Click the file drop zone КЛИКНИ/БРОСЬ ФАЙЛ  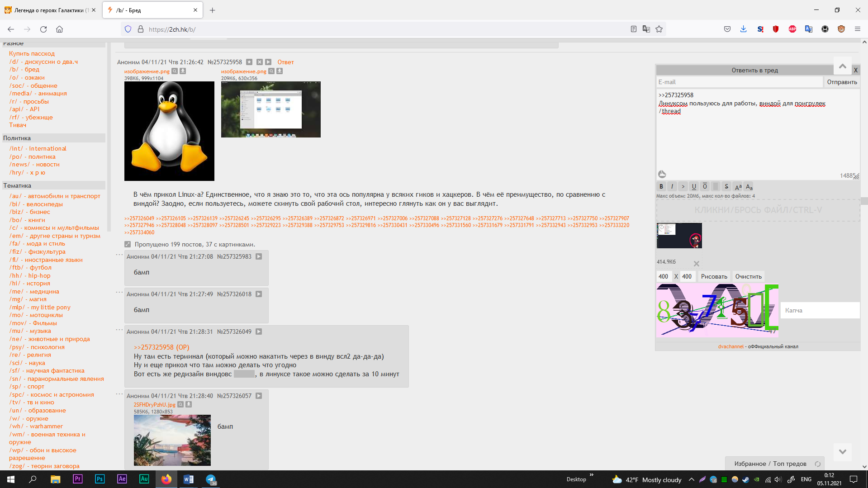(x=758, y=210)
